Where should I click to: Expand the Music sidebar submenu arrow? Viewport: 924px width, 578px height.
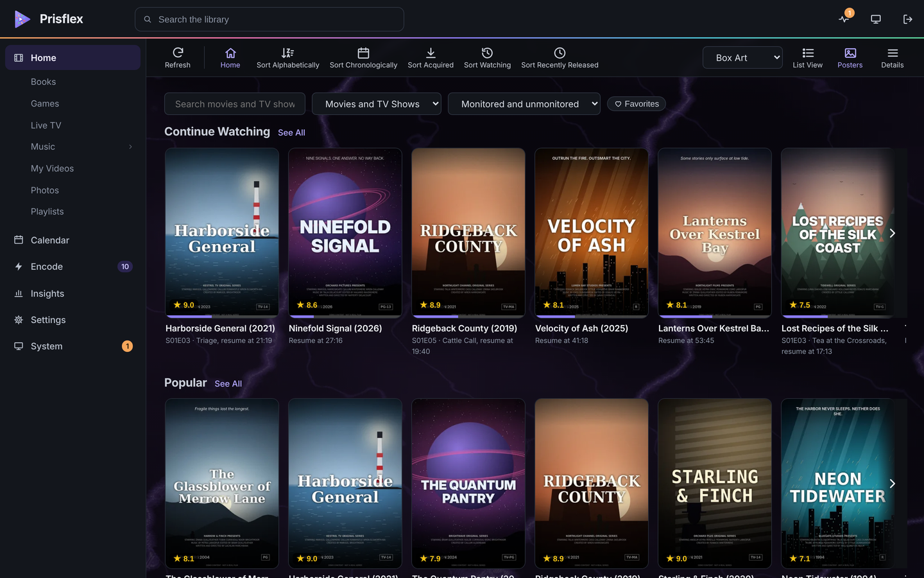coord(130,147)
